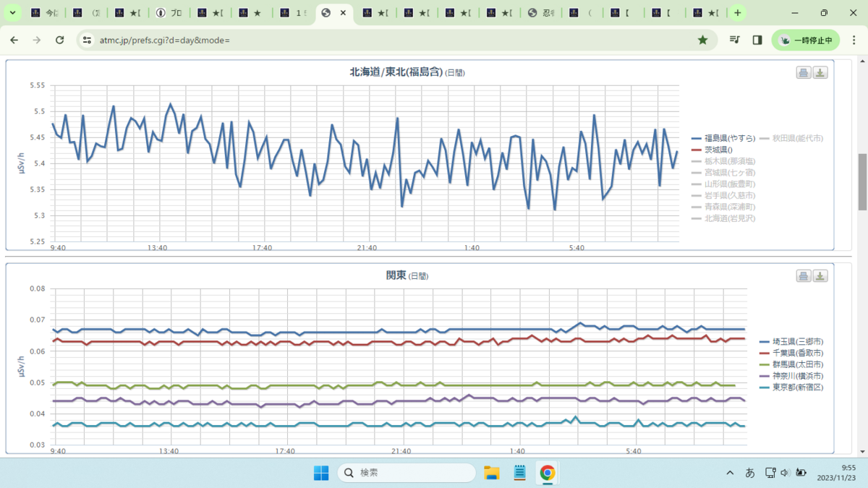
Task: Expand the tab search dropdown arrow
Action: 13,13
